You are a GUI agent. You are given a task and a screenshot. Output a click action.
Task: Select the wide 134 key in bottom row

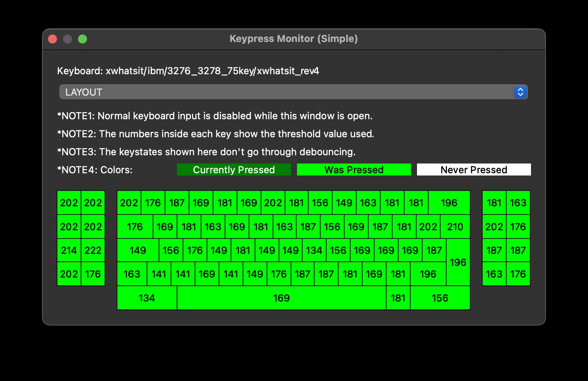click(147, 298)
